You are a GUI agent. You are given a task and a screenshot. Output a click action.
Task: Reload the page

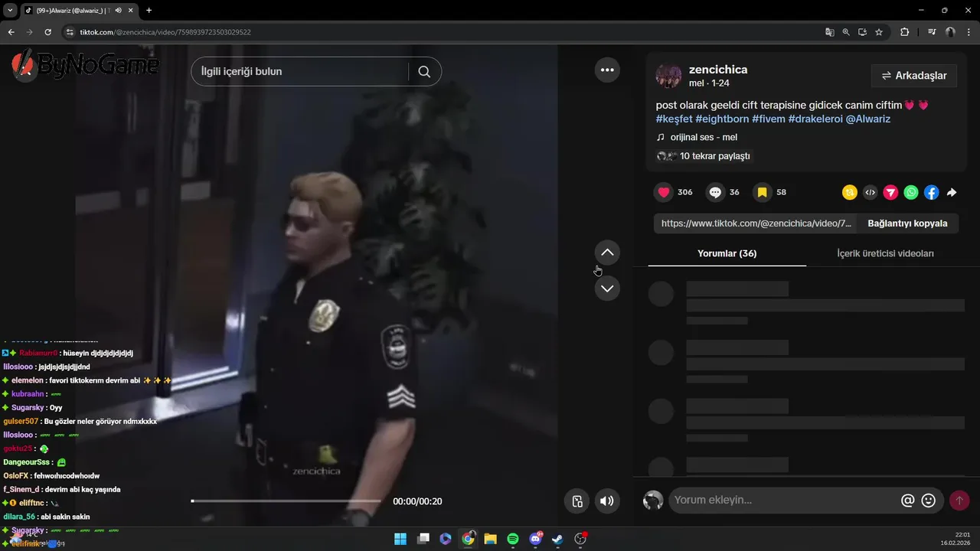point(47,32)
